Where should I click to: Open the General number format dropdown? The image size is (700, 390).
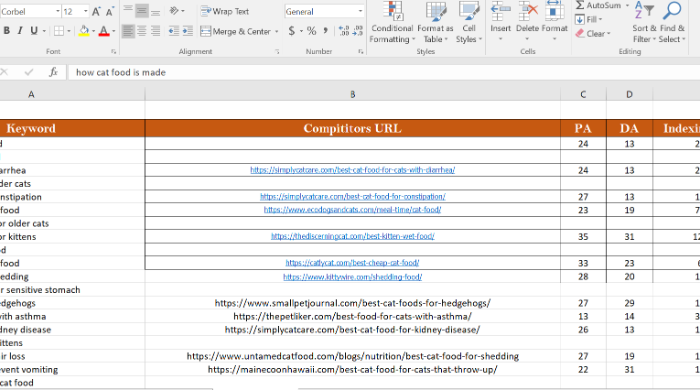[x=360, y=12]
